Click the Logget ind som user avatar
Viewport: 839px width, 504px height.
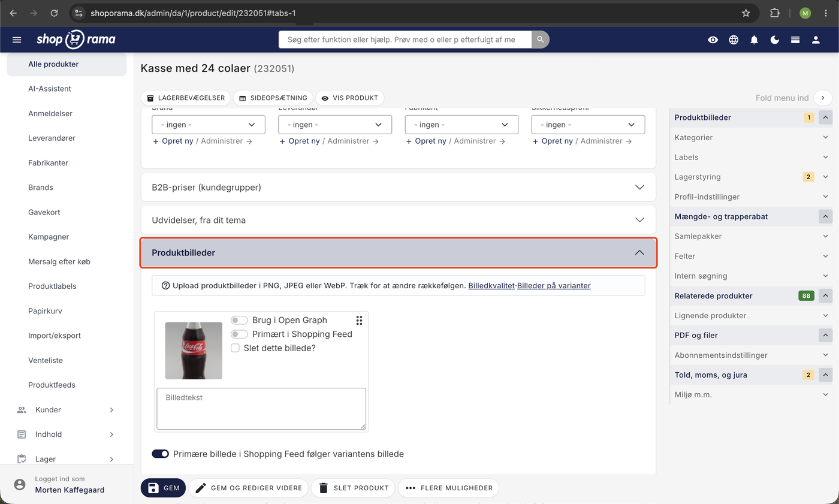pos(20,484)
